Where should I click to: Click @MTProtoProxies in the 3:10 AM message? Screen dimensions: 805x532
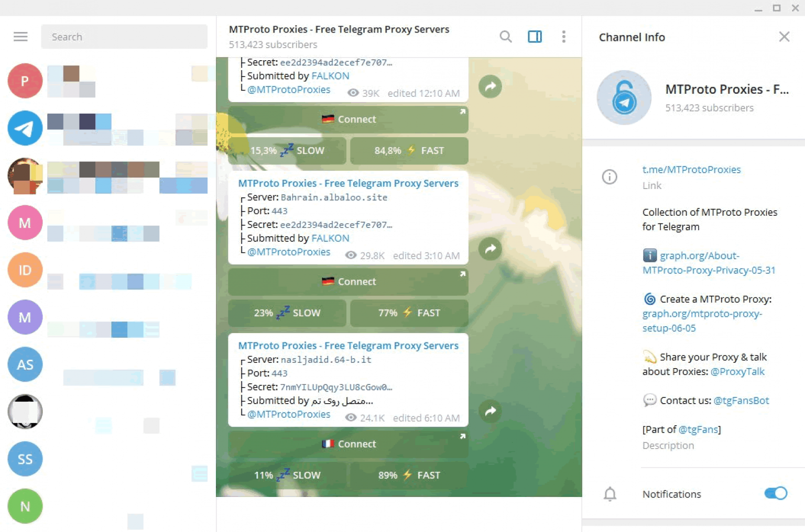(x=289, y=252)
